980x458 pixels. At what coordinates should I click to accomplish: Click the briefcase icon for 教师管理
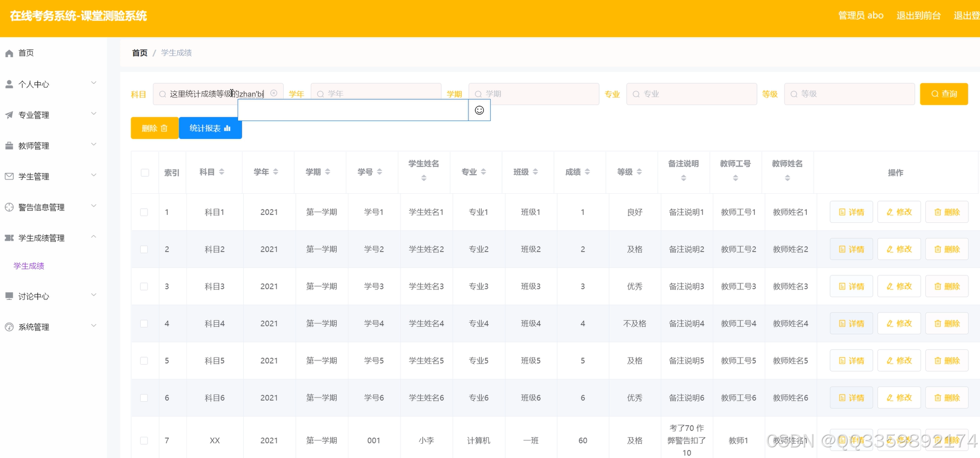coord(9,145)
